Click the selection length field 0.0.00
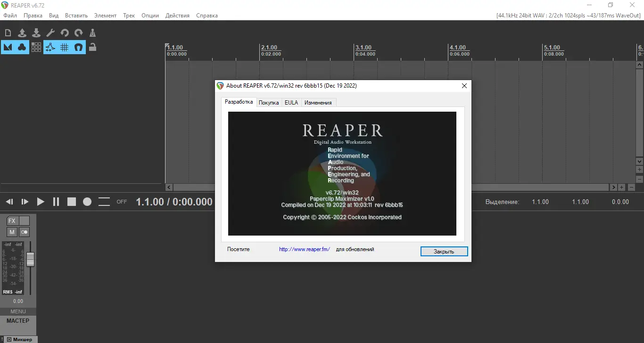 [620, 202]
